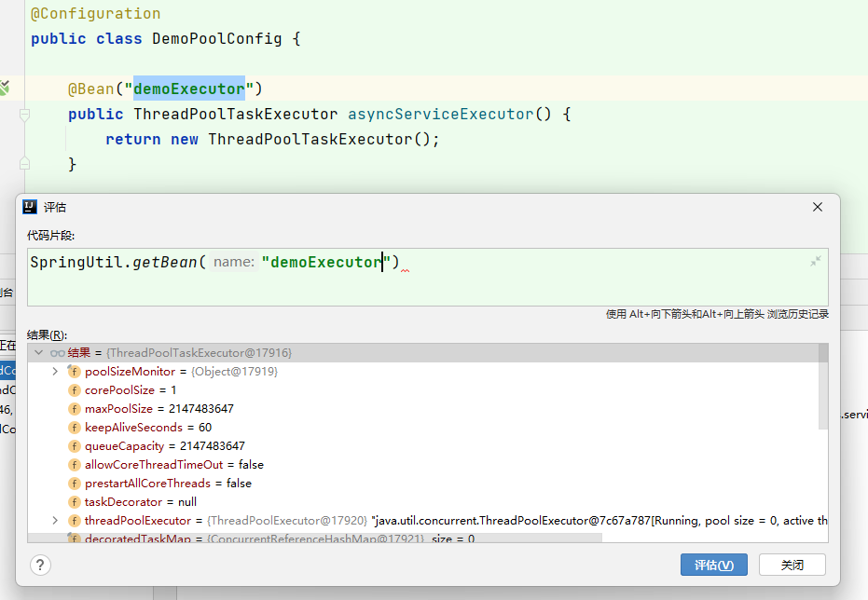
Task: Click the field icon beside poolSizeMonitor
Action: [x=75, y=372]
